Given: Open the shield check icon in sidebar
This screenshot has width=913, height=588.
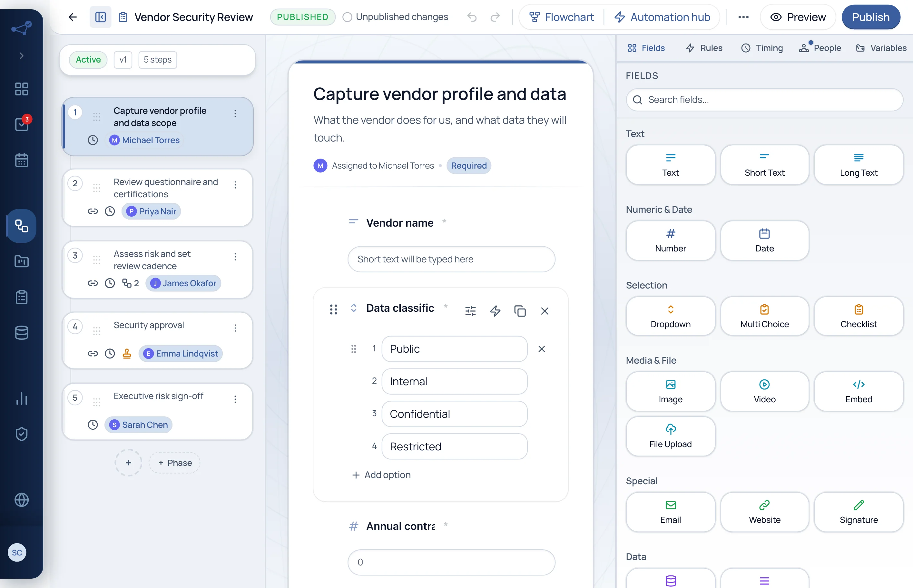Looking at the screenshot, I should click(21, 434).
